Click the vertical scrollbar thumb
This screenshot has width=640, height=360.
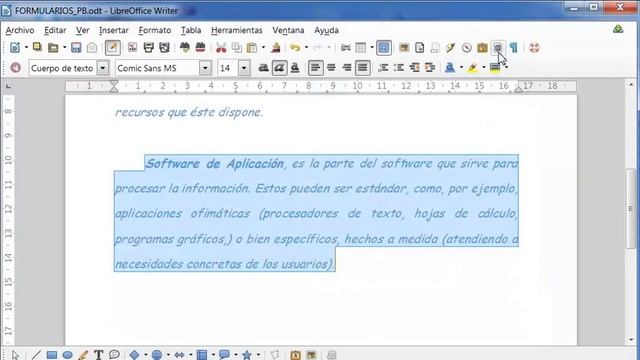[631, 208]
